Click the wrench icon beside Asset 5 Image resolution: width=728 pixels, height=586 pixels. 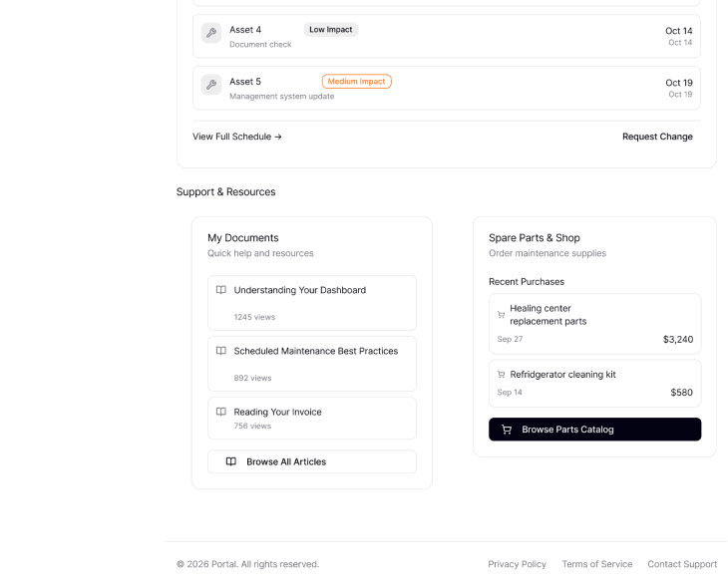tap(211, 85)
